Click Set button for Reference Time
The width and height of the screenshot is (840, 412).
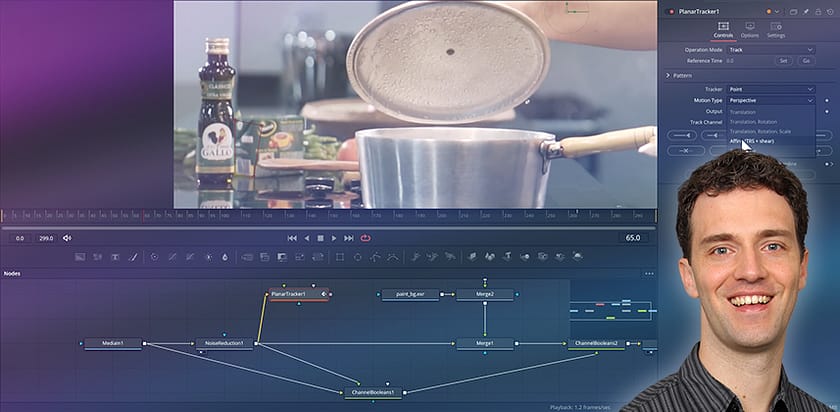click(x=783, y=61)
